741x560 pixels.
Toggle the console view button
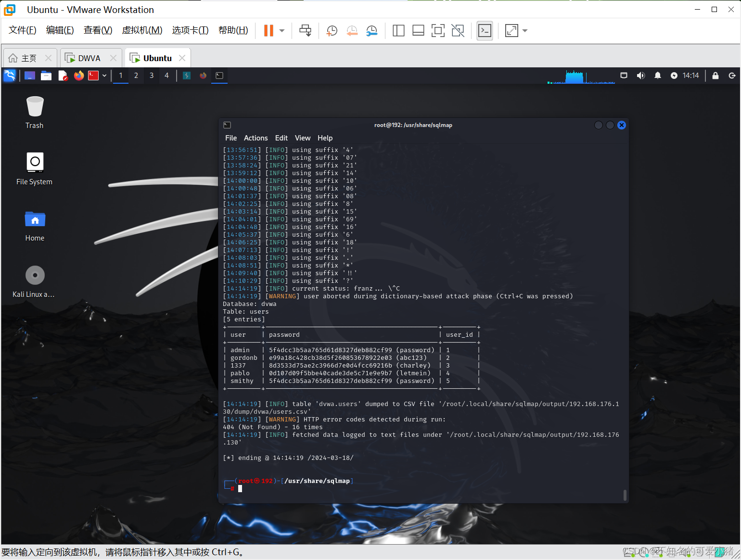485,31
